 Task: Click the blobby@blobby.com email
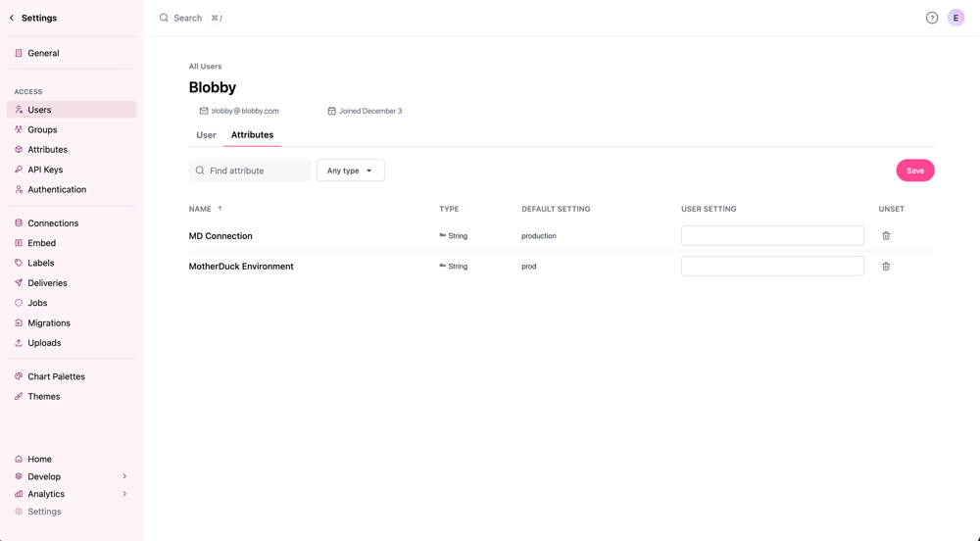(245, 111)
